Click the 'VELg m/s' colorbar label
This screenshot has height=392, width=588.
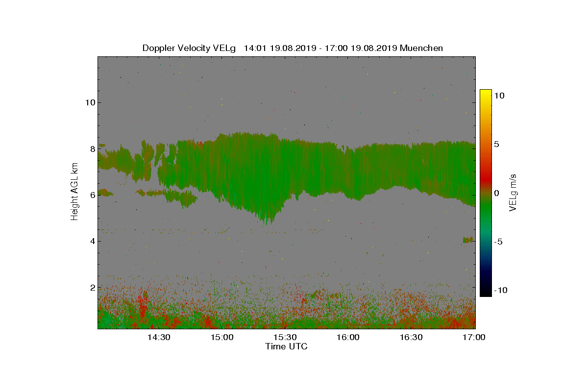tap(513, 192)
